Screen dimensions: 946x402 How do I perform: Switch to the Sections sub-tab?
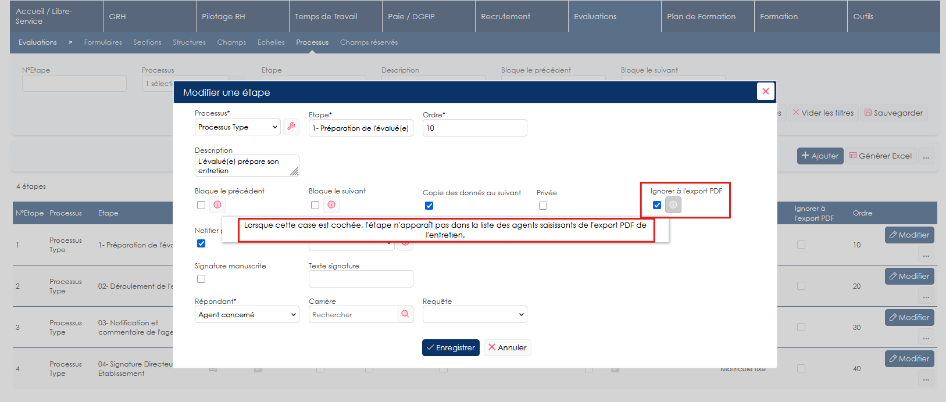tap(147, 43)
